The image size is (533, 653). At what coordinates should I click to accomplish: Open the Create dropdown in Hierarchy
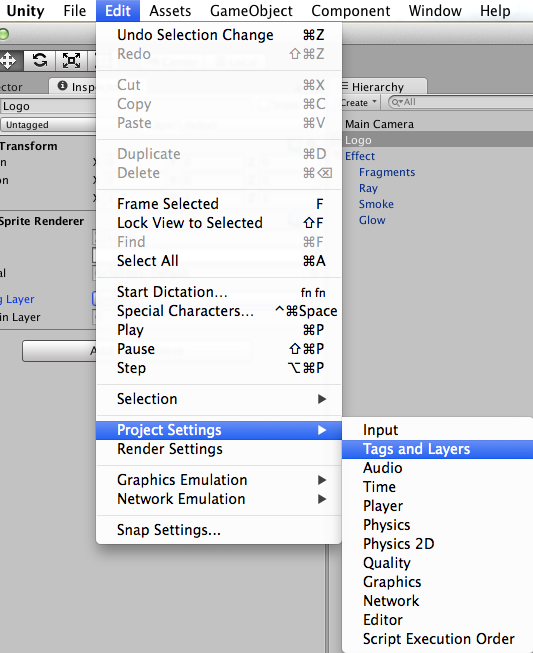pyautogui.click(x=359, y=102)
